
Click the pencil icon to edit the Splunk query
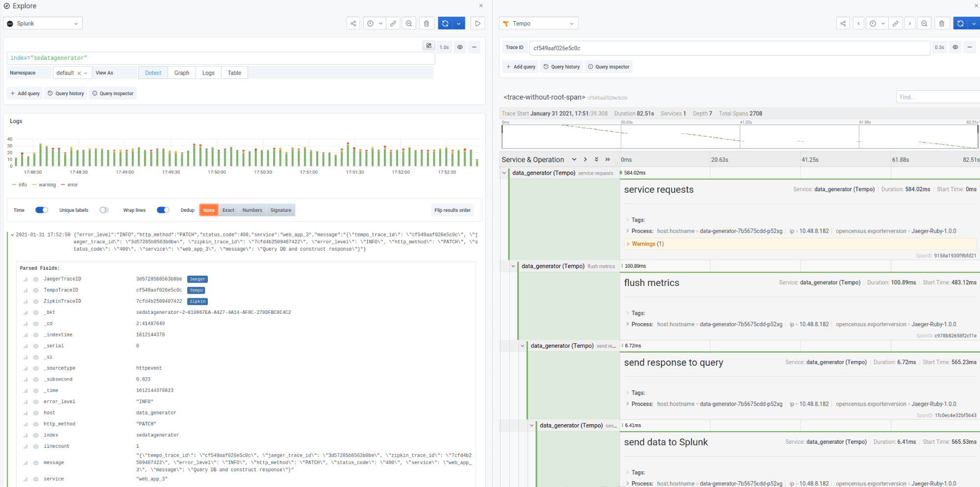tap(428, 45)
